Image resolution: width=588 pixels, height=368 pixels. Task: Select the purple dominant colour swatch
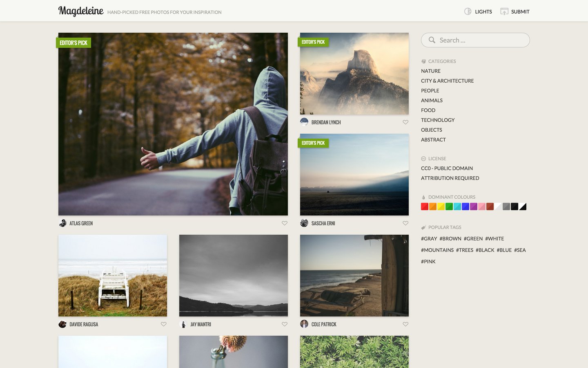click(474, 206)
